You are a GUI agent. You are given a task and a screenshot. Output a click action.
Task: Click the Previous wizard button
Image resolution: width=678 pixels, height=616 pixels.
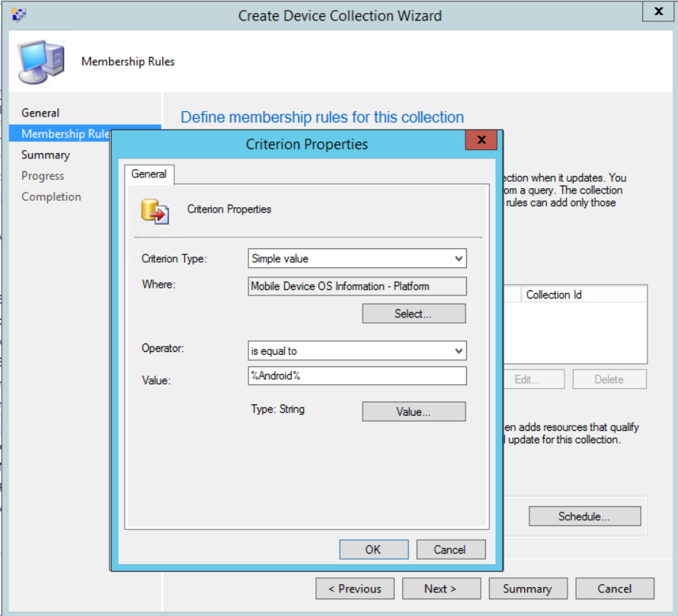click(355, 589)
